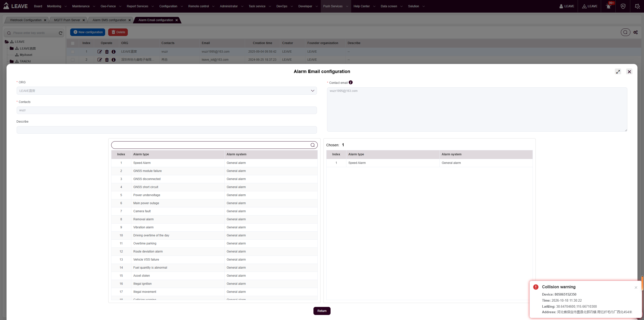Viewport: 644px width, 320px height.
Task: Click the New configuration button
Action: coord(88,32)
